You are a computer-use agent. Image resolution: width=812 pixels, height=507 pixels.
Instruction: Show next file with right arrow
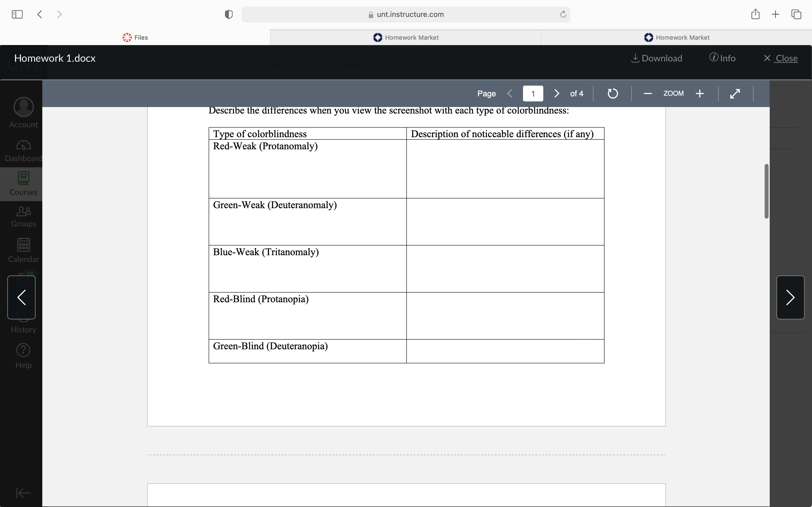(790, 297)
